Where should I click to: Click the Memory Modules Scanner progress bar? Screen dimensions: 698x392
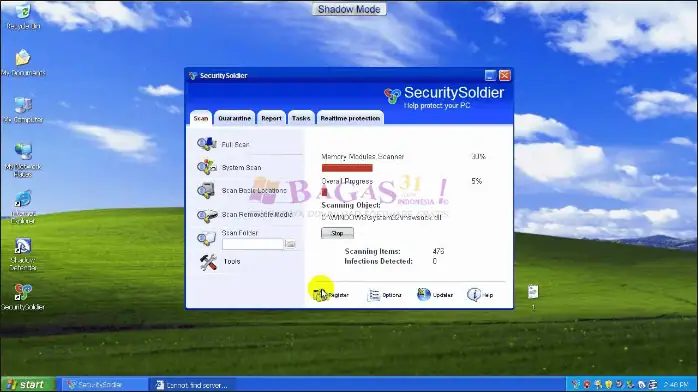coord(347,168)
